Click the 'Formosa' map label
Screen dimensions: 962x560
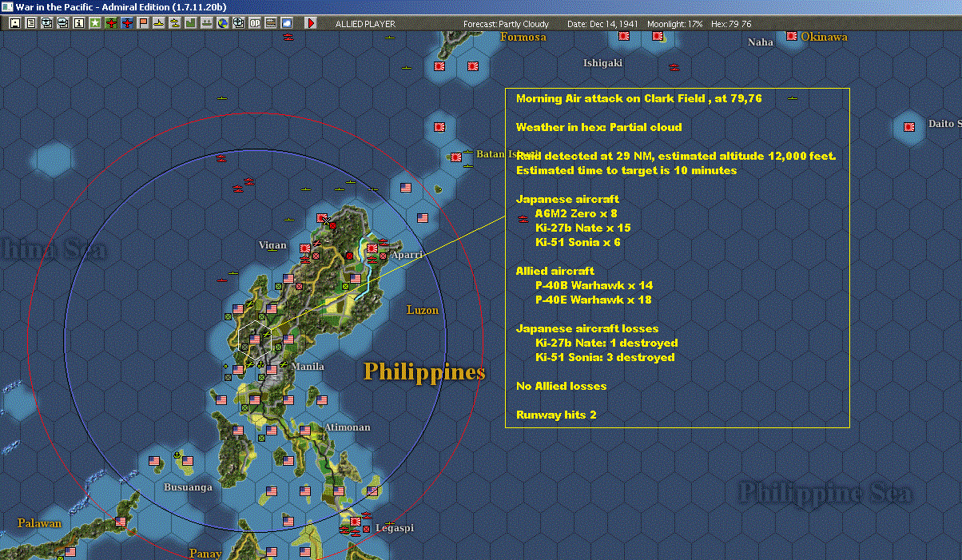pos(523,38)
